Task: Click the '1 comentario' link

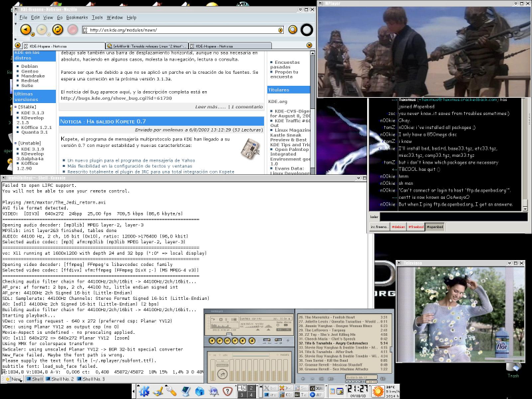Action: coord(247,107)
